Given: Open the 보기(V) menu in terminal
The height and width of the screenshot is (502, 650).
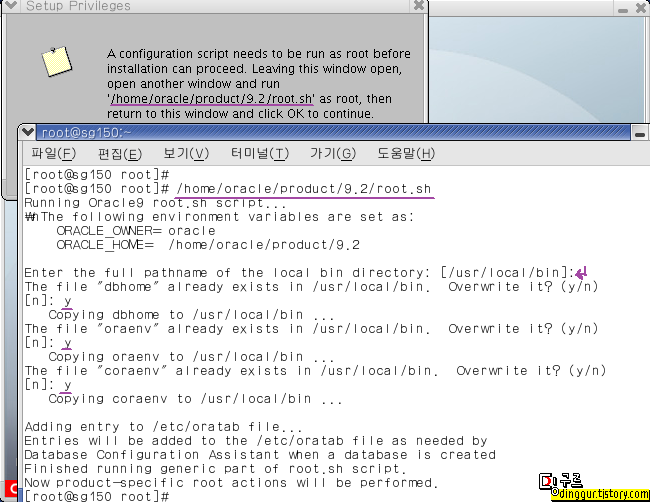Looking at the screenshot, I should (186, 153).
